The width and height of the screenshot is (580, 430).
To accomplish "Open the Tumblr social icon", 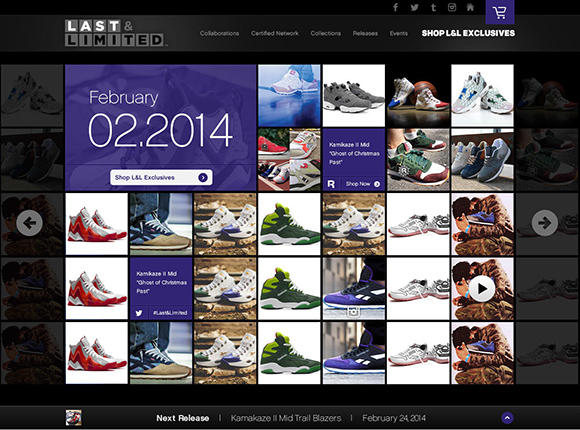I will point(434,7).
